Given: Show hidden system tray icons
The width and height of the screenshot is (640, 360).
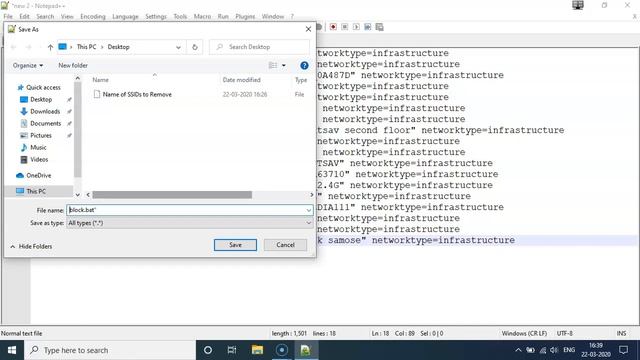Looking at the screenshot, I should (x=518, y=350).
